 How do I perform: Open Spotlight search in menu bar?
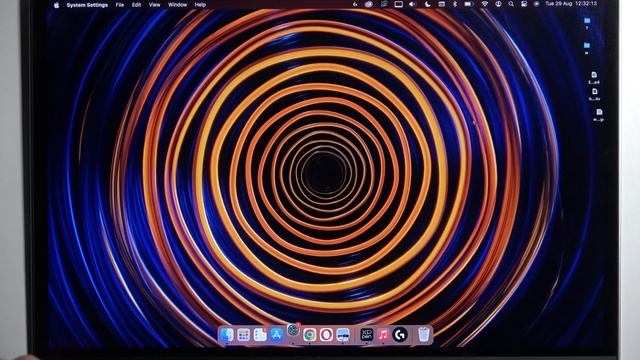[511, 4]
